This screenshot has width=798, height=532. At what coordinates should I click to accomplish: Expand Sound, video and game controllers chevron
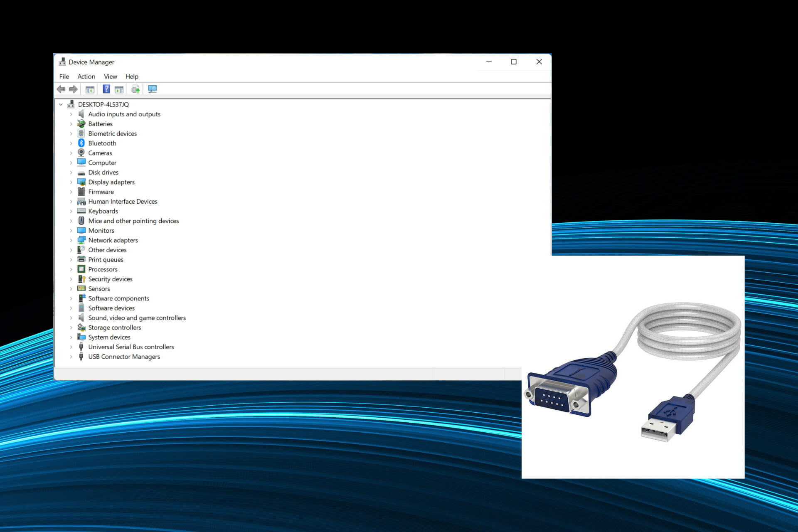click(x=71, y=318)
